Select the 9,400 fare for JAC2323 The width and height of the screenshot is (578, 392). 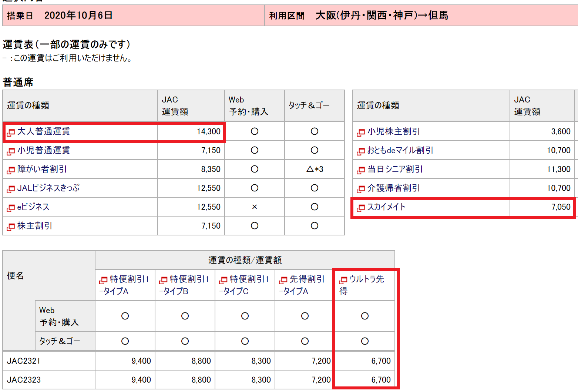pos(141,380)
